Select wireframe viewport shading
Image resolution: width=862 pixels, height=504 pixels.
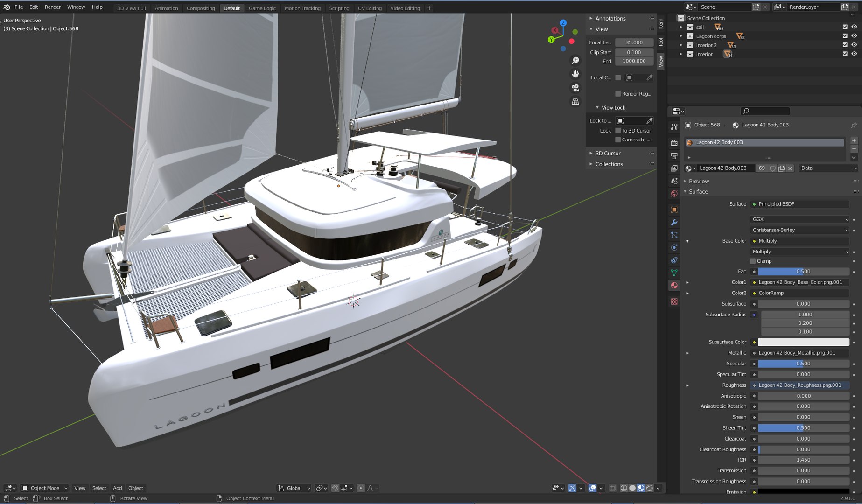coord(624,488)
